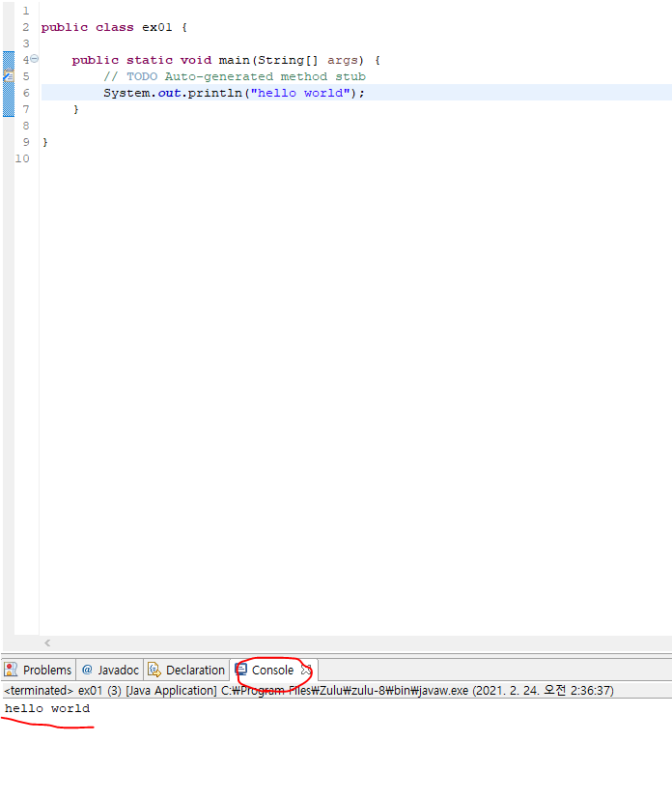Click line number 10 in the gutter
This screenshot has height=800, width=672.
pos(22,158)
